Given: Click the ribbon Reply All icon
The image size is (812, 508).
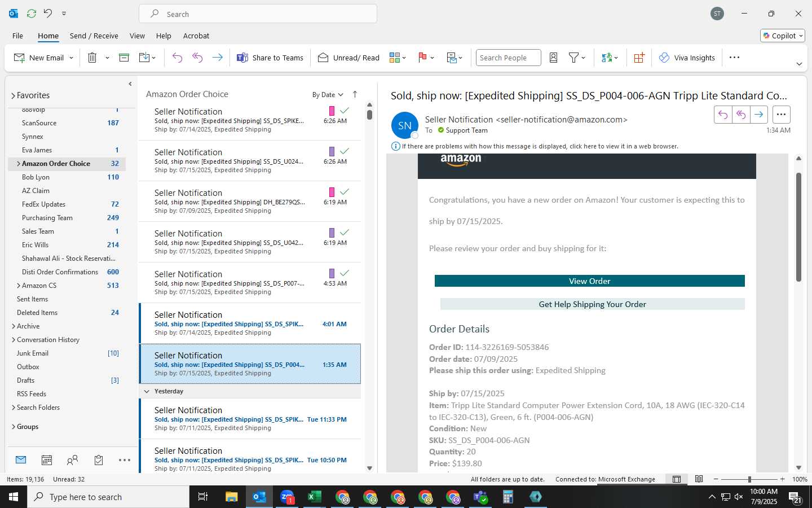Looking at the screenshot, I should click(x=197, y=58).
